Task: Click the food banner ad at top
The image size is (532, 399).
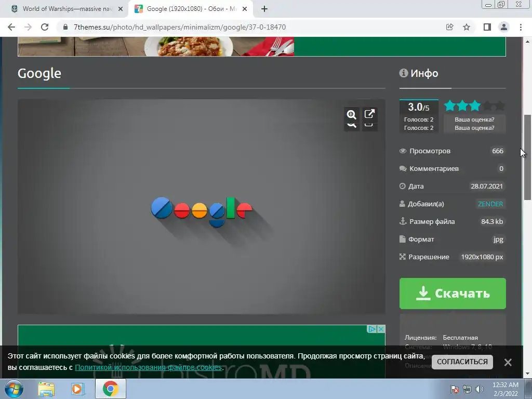Action: coord(262,46)
